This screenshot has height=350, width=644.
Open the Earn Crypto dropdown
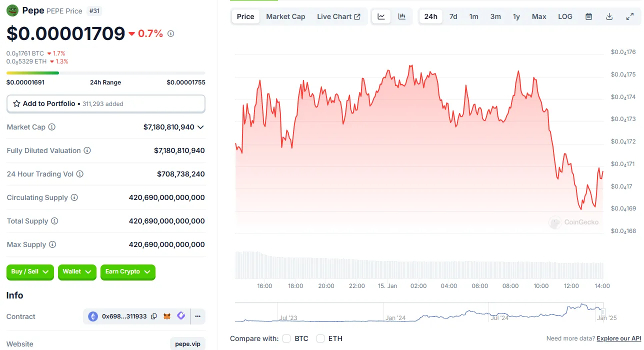[127, 271]
